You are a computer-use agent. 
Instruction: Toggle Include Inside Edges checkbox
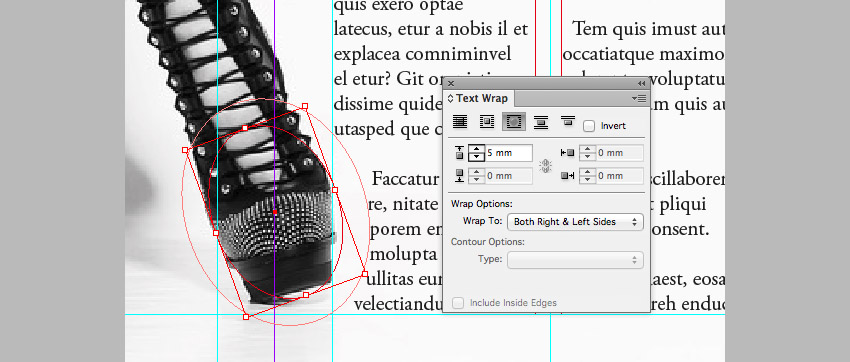pos(458,303)
